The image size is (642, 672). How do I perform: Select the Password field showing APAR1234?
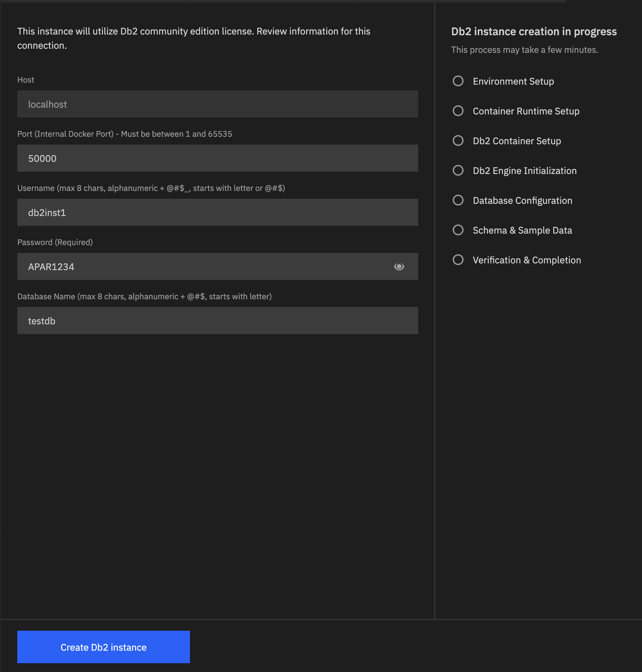coord(205,266)
